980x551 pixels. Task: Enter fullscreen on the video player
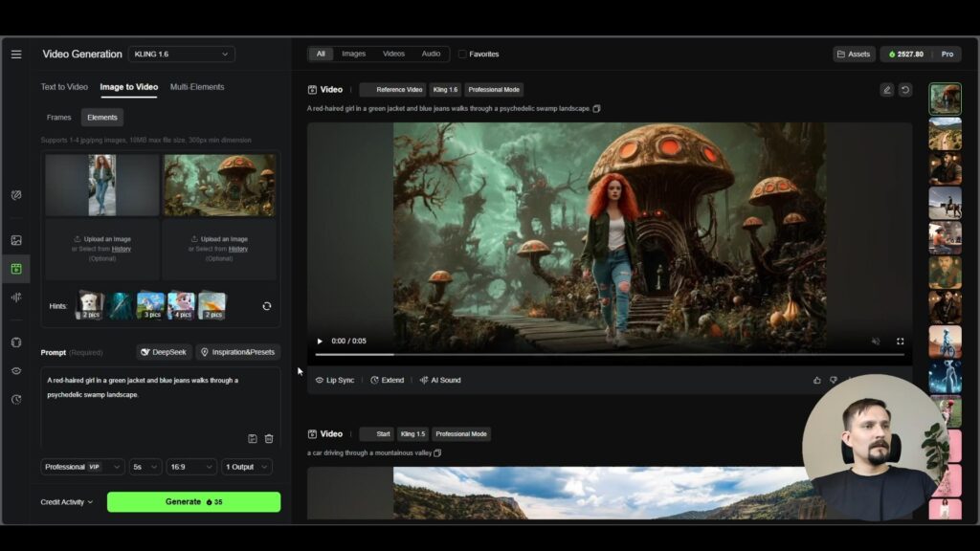(x=900, y=342)
